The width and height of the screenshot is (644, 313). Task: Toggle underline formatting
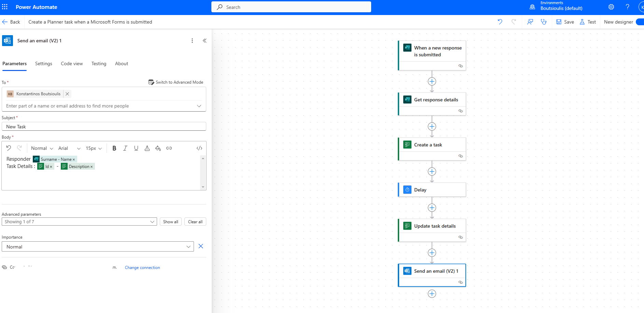point(136,148)
